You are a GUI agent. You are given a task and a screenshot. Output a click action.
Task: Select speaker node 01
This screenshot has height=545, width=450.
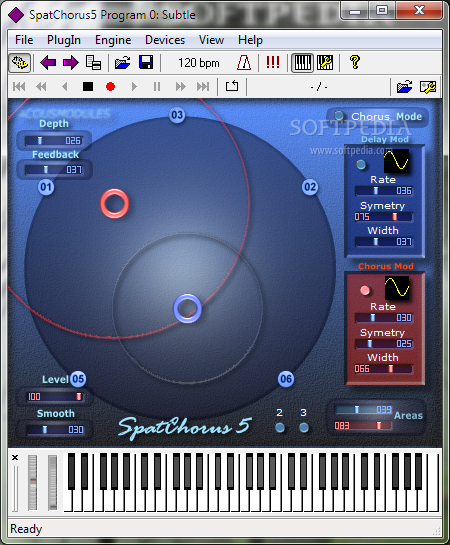[46, 187]
